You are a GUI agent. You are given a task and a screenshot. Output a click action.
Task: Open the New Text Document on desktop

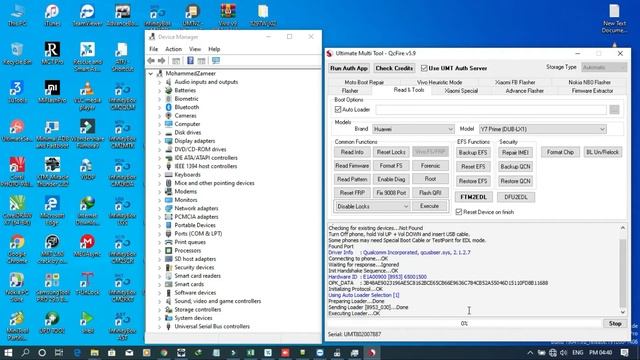coord(614,19)
